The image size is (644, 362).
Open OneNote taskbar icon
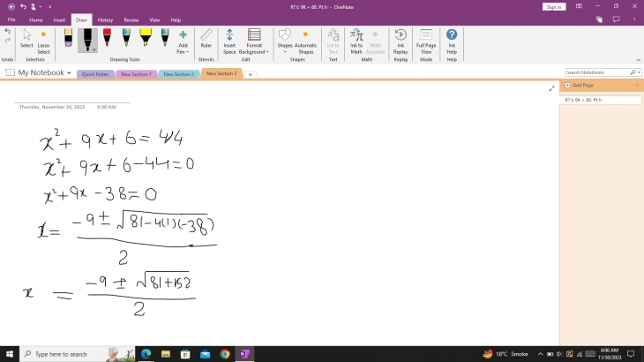coord(244,354)
